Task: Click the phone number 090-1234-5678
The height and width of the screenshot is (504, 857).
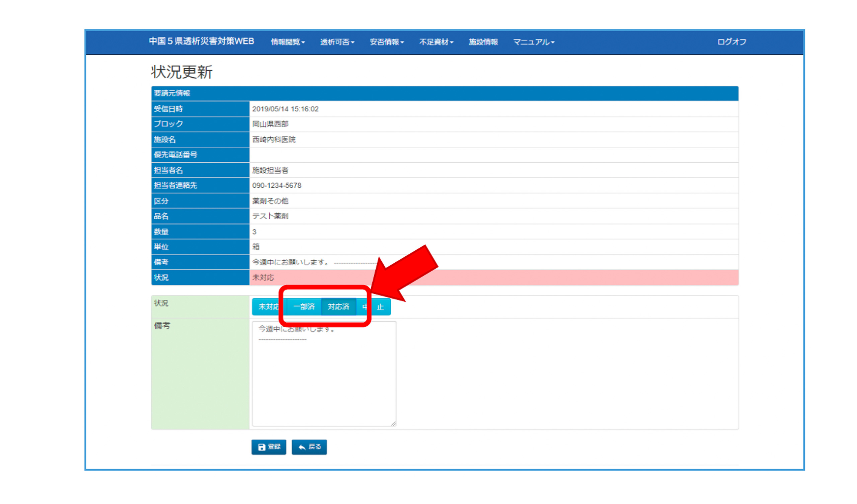Action: coord(277,185)
